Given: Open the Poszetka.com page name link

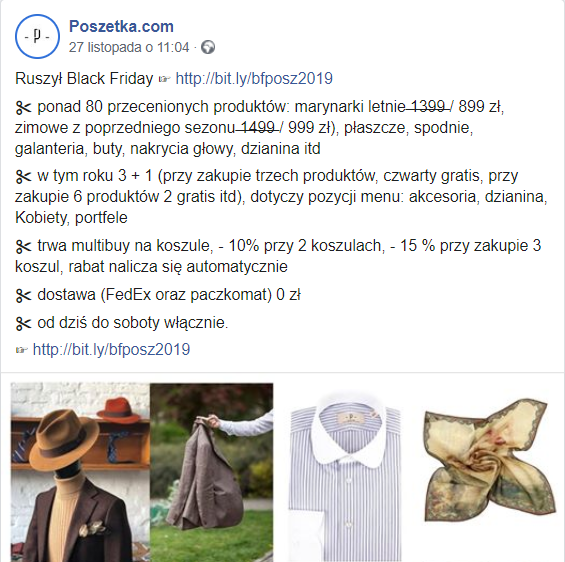Looking at the screenshot, I should (x=121, y=26).
